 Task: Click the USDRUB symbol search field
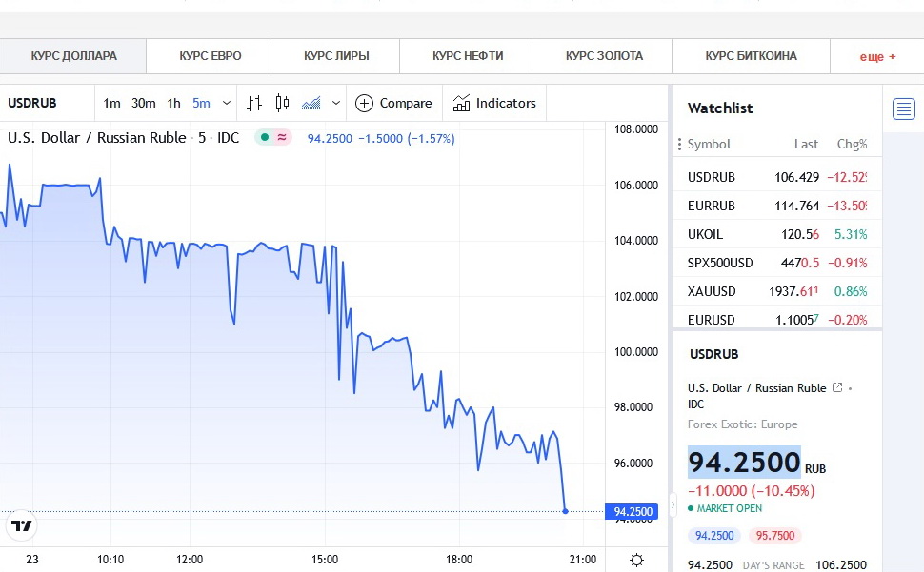47,103
